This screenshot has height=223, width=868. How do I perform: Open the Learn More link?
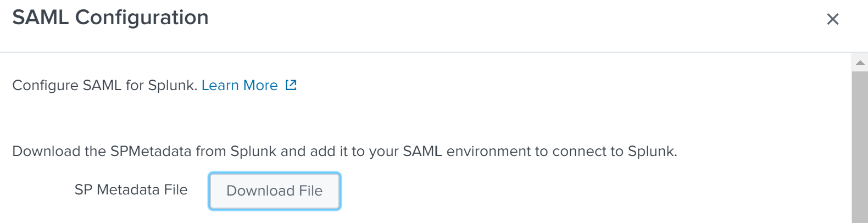point(240,85)
